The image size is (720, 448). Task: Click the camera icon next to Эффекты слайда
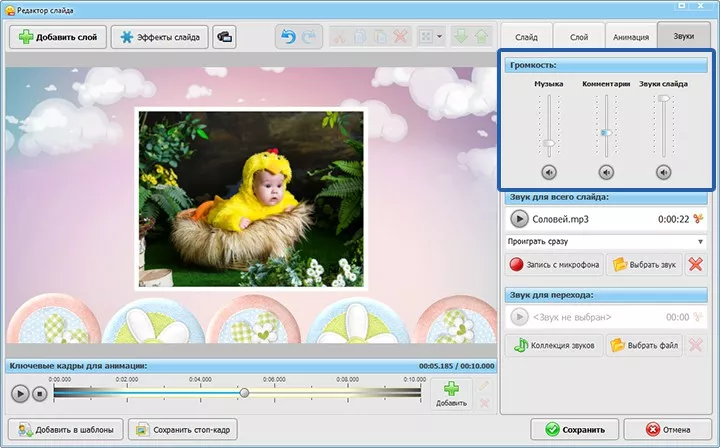[x=225, y=37]
